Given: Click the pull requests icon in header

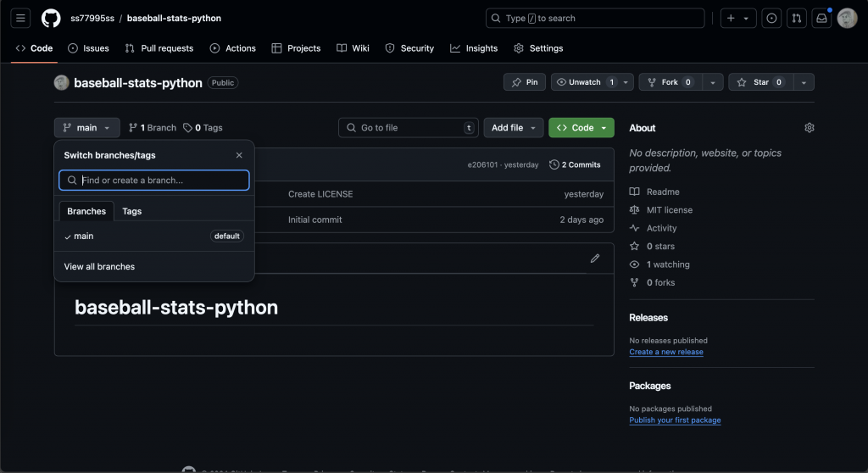Looking at the screenshot, I should 796,18.
